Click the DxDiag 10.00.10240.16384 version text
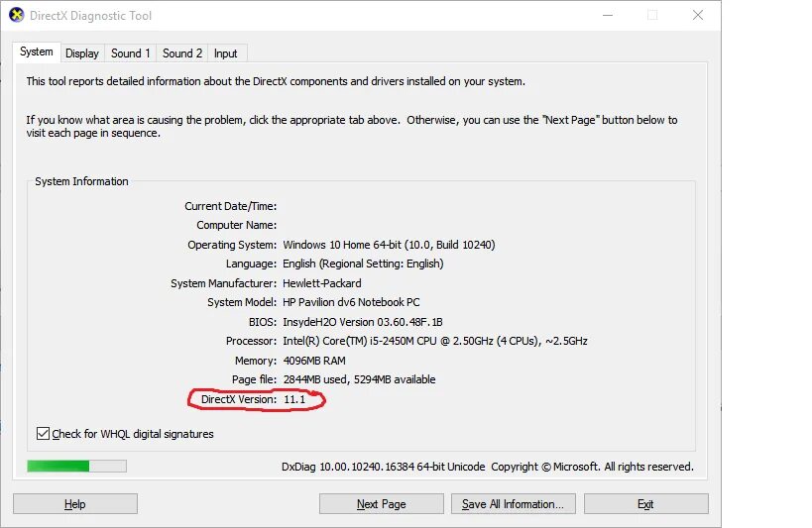 pyautogui.click(x=384, y=467)
